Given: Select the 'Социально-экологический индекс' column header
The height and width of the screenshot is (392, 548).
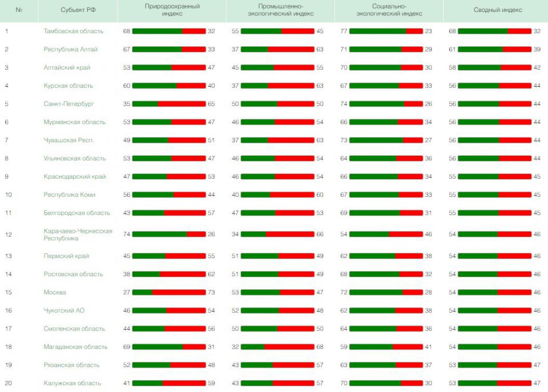Looking at the screenshot, I should pyautogui.click(x=386, y=10).
